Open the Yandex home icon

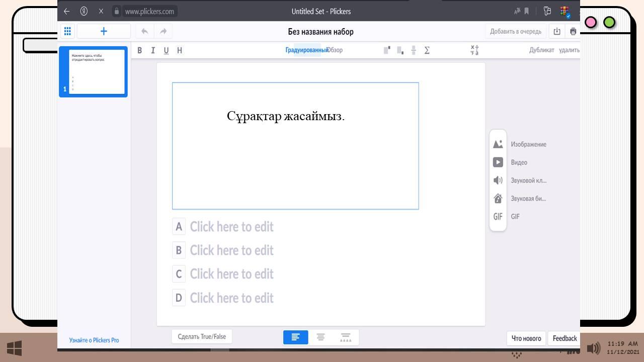(84, 11)
